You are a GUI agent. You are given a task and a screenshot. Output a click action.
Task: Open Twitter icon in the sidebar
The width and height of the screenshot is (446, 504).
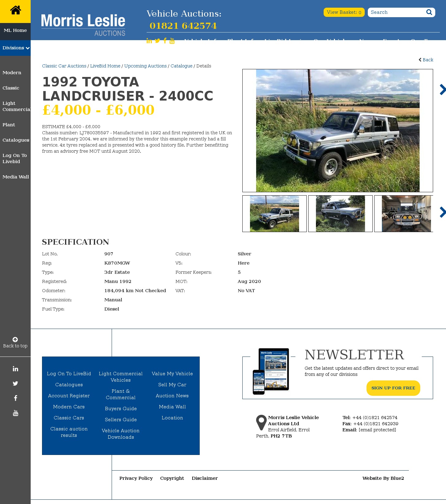coord(15,384)
